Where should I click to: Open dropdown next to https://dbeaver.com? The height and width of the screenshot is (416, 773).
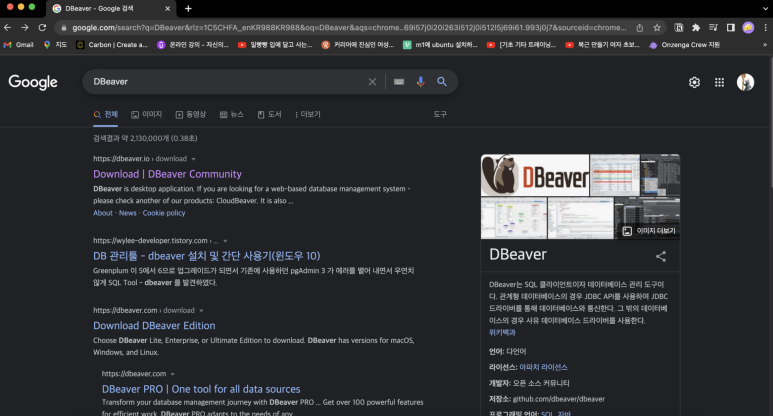173,374
